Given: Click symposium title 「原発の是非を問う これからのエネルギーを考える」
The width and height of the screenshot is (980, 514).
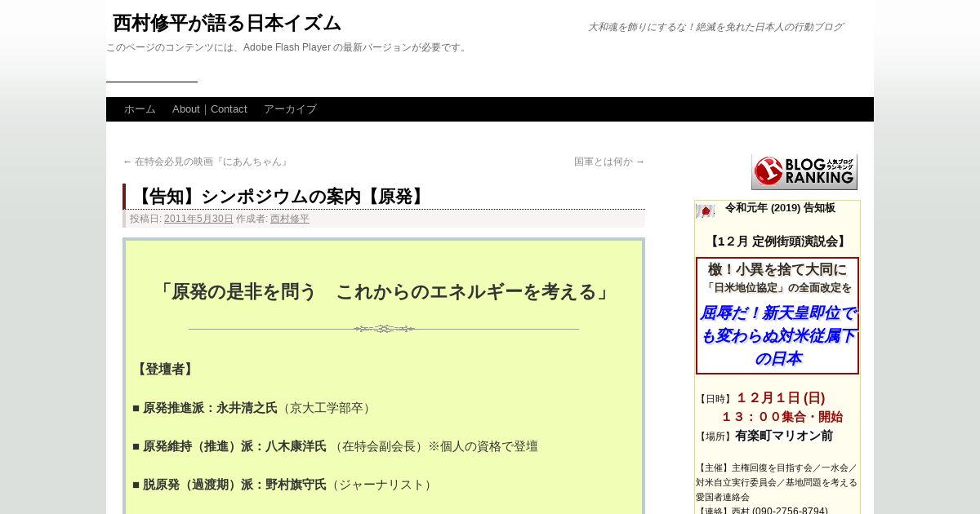Looking at the screenshot, I should tap(384, 291).
